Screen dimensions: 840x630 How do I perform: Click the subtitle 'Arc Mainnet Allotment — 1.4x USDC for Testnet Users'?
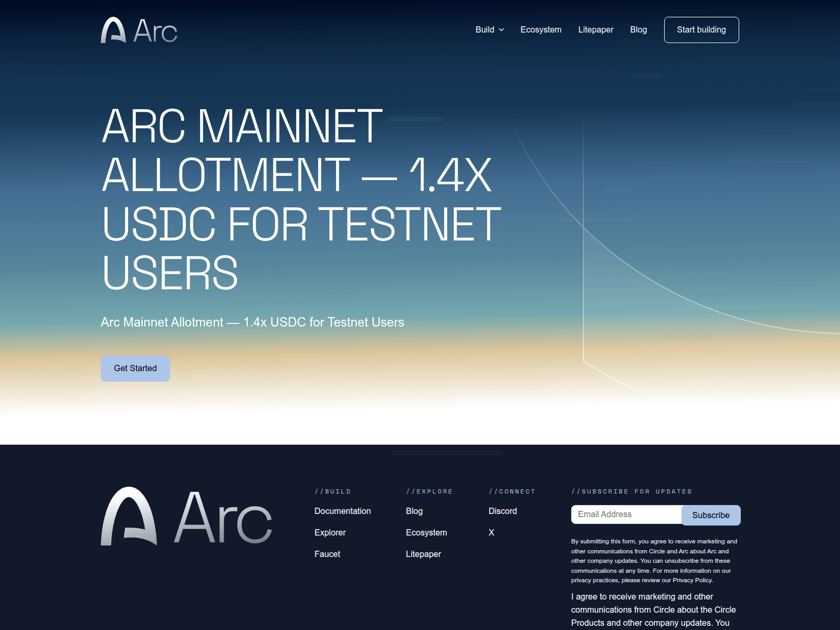[253, 322]
